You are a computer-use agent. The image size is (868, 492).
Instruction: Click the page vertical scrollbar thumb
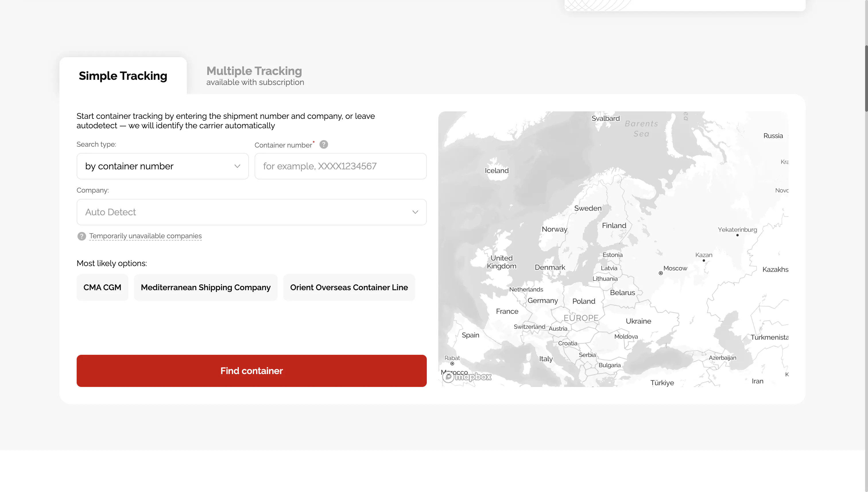[866, 78]
